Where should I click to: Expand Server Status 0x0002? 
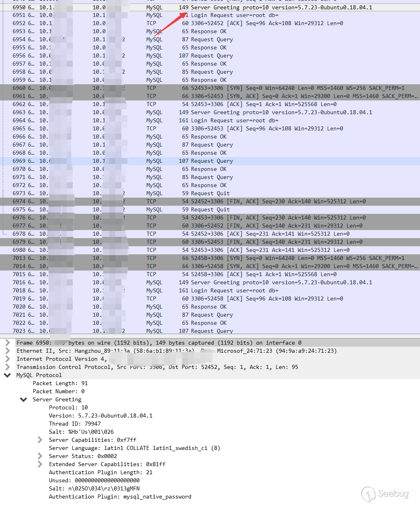(40, 456)
